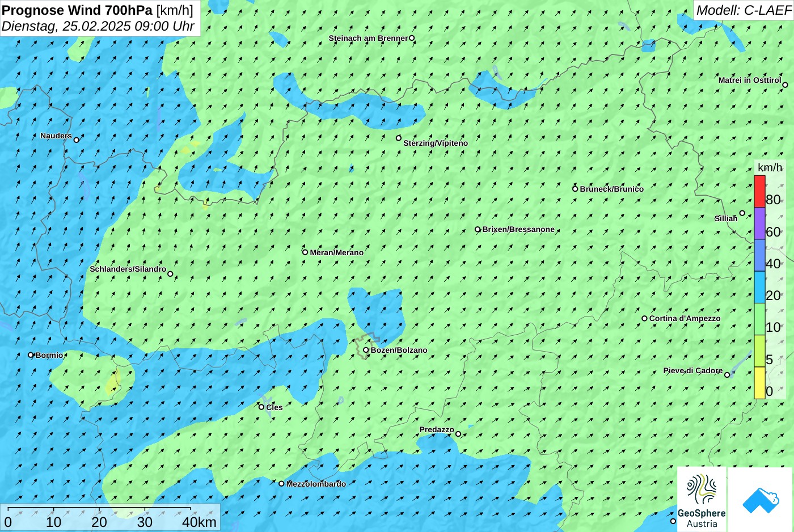
Task: Click the "Schlanders/Silandro" place name
Action: click(128, 269)
